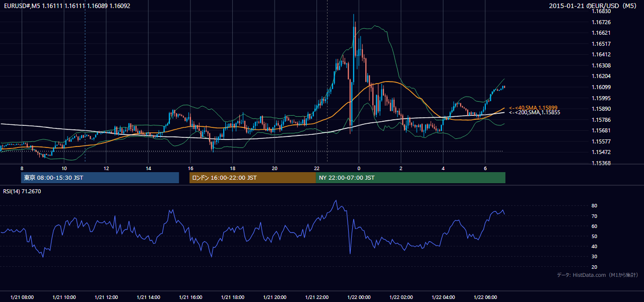
Task: Click hour tick 20 under the price chart
Action: click(x=274, y=168)
